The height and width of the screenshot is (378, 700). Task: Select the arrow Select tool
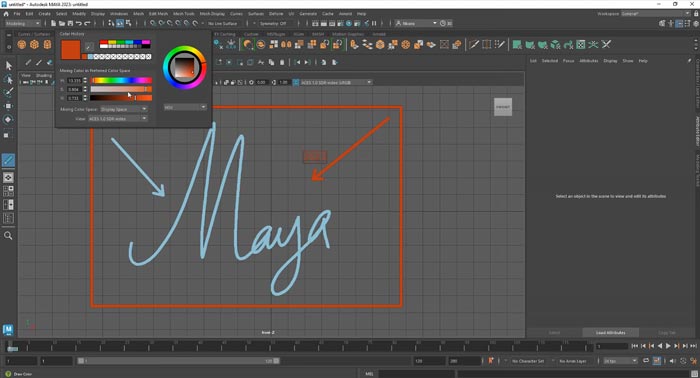[x=8, y=66]
